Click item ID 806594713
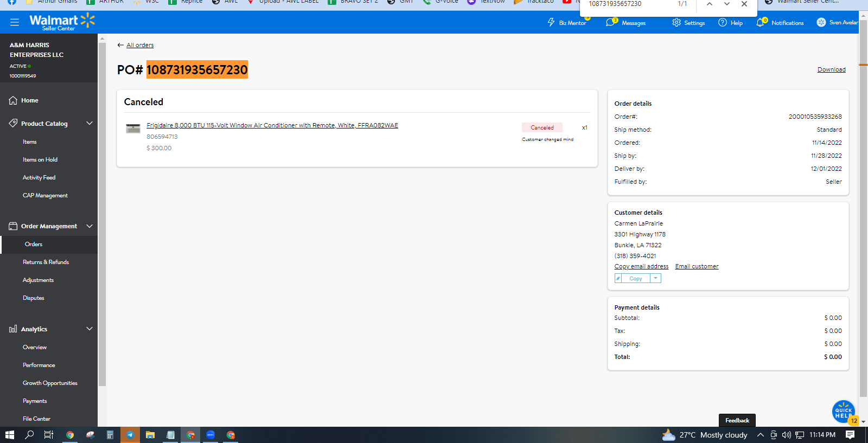The width and height of the screenshot is (868, 443). 162,137
